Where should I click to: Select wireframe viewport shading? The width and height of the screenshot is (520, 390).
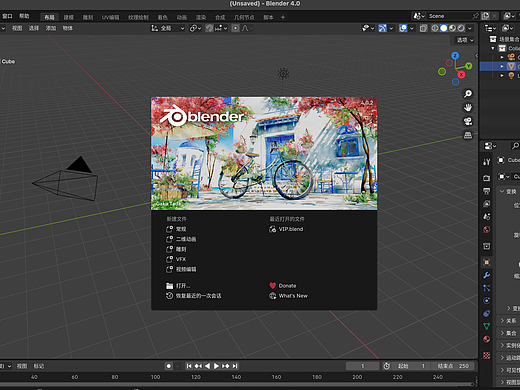pyautogui.click(x=435, y=28)
